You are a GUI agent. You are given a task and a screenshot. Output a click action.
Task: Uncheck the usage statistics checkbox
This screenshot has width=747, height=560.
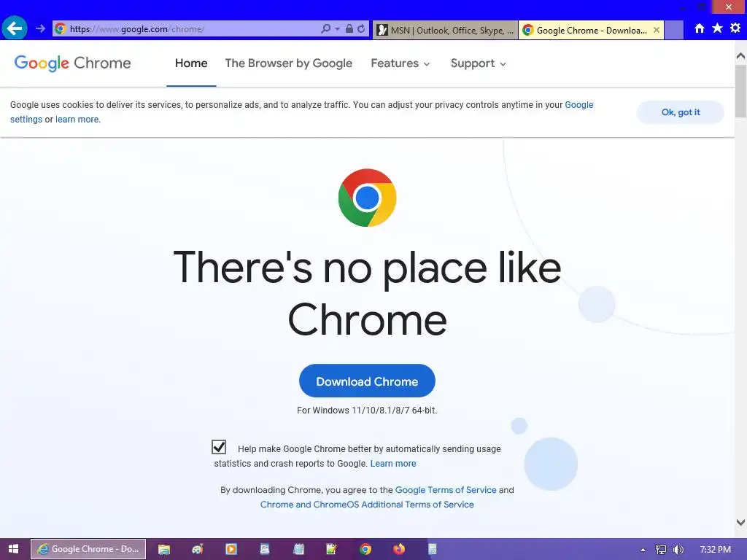[219, 447]
